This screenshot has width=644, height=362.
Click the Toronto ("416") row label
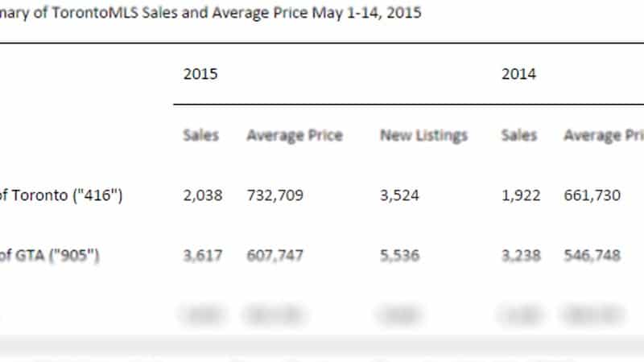point(61,195)
